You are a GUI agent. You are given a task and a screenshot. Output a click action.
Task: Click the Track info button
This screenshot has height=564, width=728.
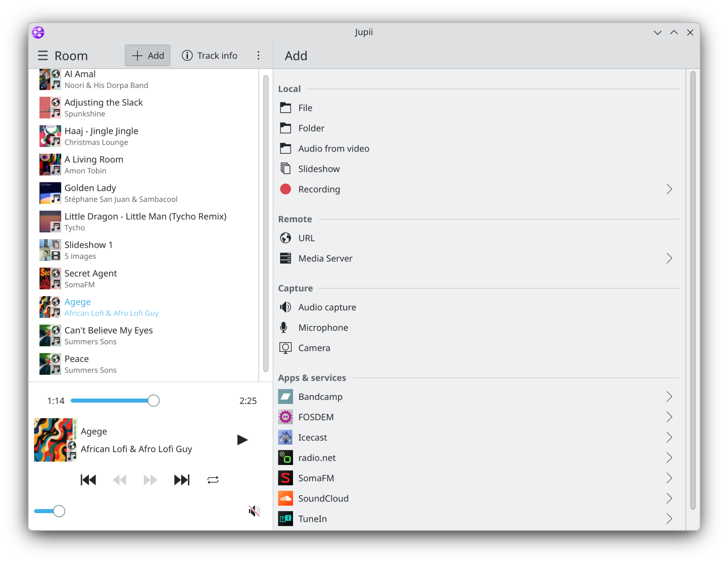[x=210, y=56]
